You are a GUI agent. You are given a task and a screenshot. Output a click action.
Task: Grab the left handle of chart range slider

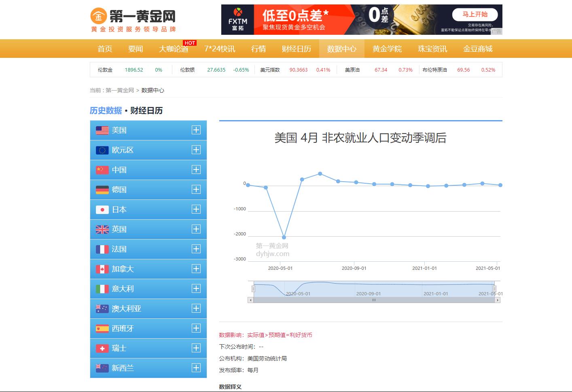coord(253,288)
